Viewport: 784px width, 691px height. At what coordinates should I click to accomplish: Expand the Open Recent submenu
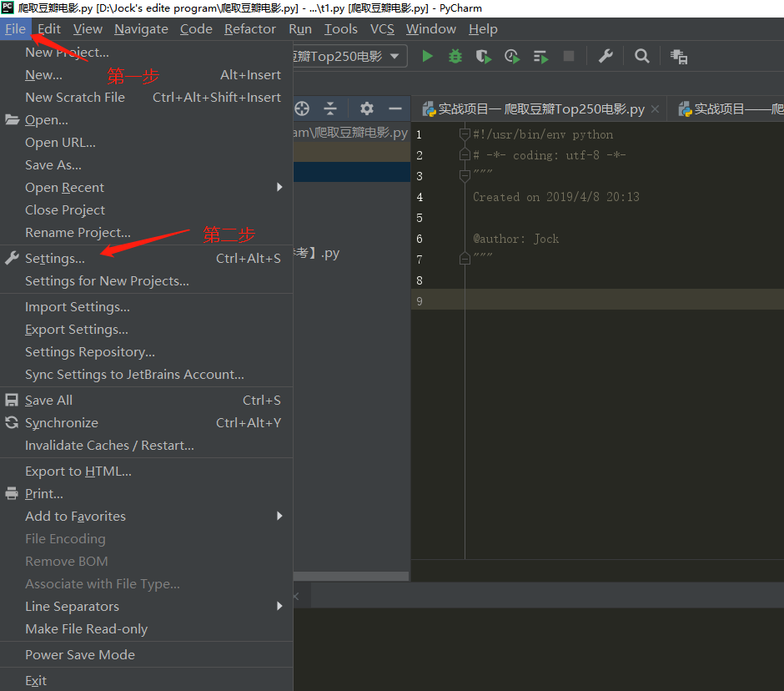(x=64, y=187)
